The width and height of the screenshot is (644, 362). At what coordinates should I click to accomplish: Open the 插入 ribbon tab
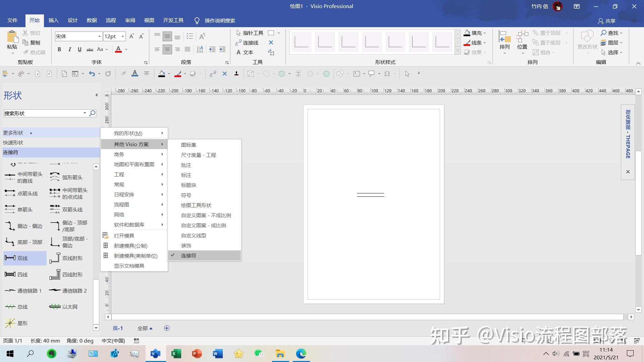[53, 20]
